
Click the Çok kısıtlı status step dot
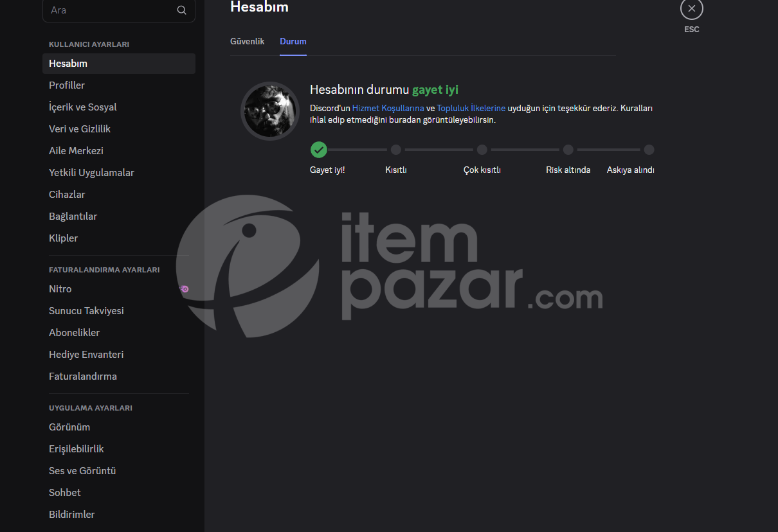[482, 150]
